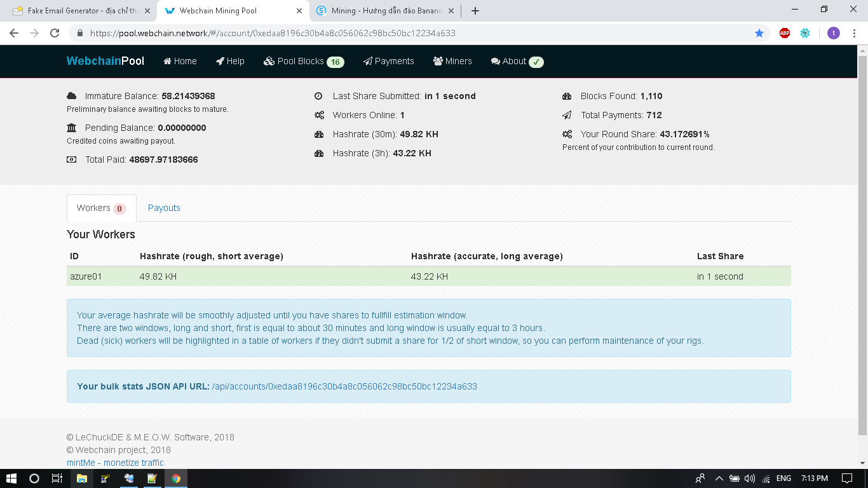Open the volume control in system tray
The height and width of the screenshot is (488, 868).
[x=750, y=478]
